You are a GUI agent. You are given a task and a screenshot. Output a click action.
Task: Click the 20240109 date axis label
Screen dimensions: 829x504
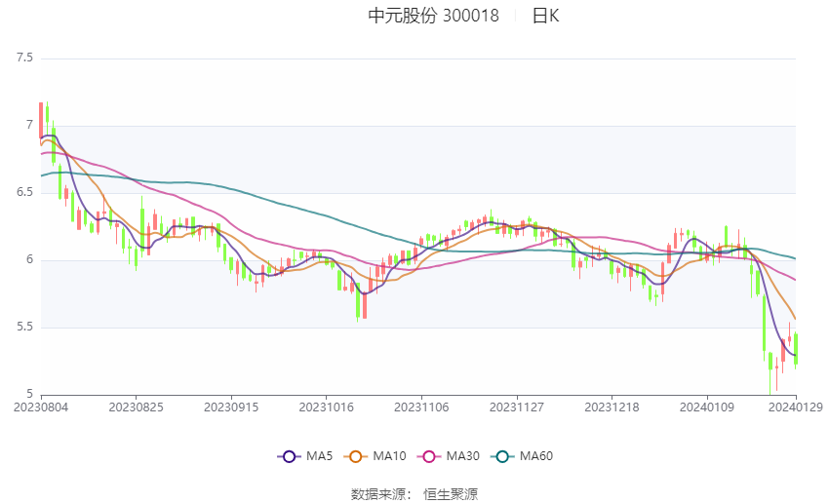[707, 407]
